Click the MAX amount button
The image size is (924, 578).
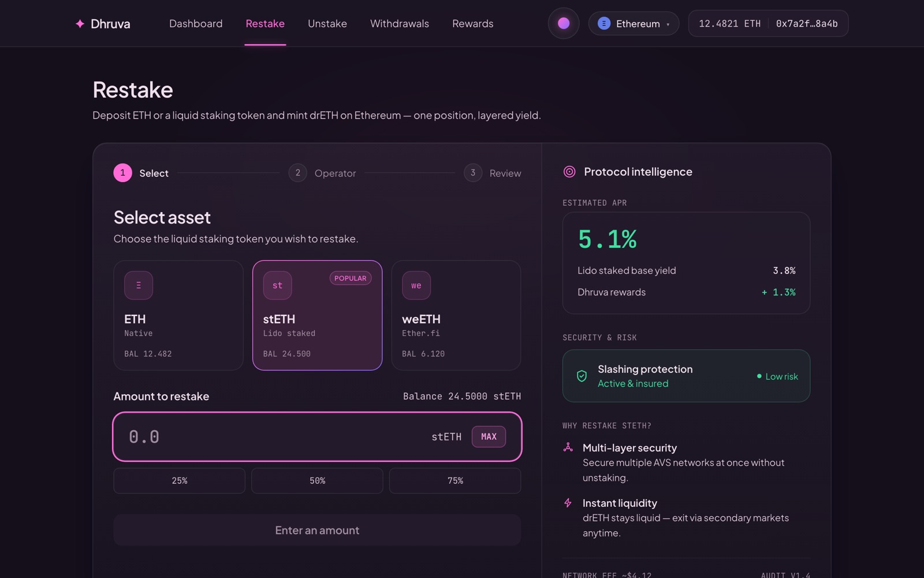pyautogui.click(x=489, y=436)
